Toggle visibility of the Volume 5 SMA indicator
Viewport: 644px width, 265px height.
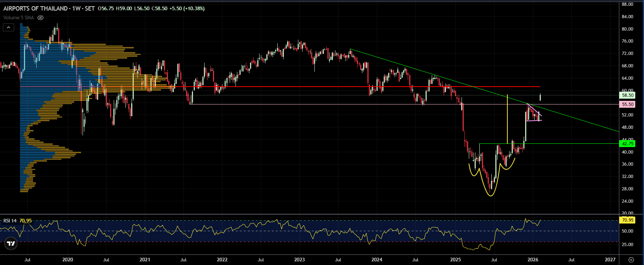40,17
